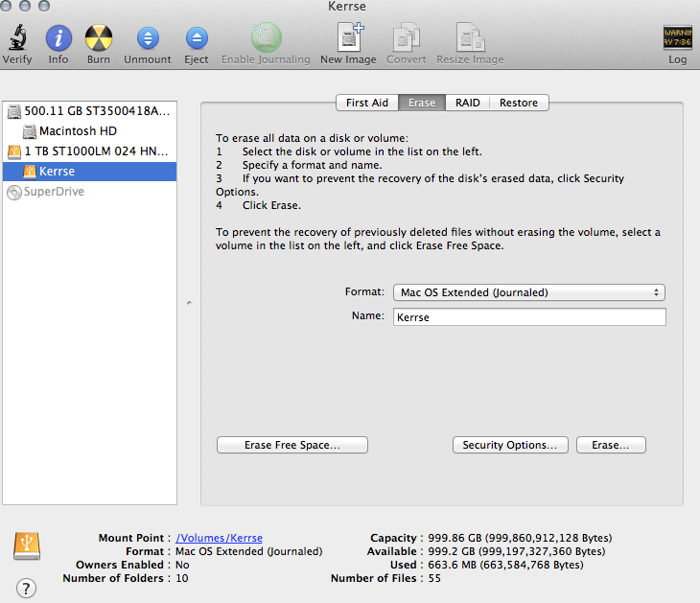Select the Macintosh HD volume
This screenshot has height=603, width=700.
tap(89, 131)
